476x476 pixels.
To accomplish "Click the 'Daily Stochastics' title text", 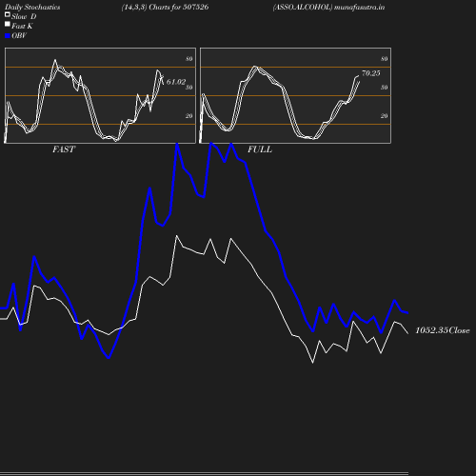I will pyautogui.click(x=32, y=8).
